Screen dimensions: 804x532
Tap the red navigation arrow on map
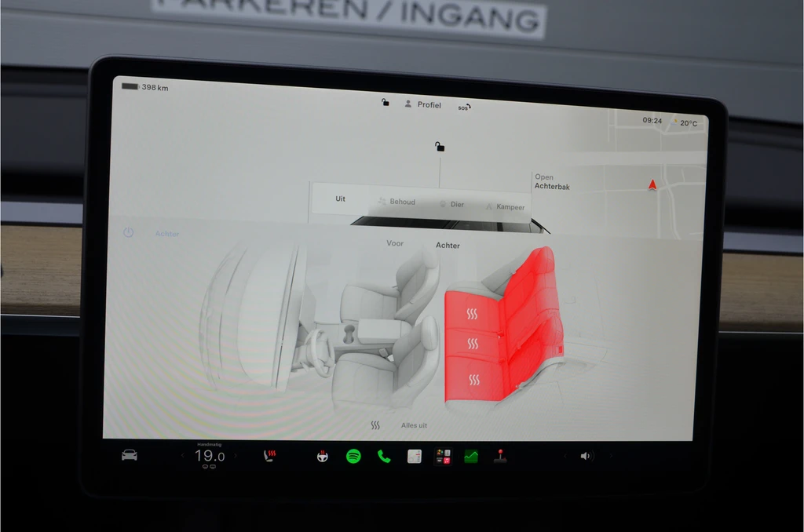(x=652, y=184)
